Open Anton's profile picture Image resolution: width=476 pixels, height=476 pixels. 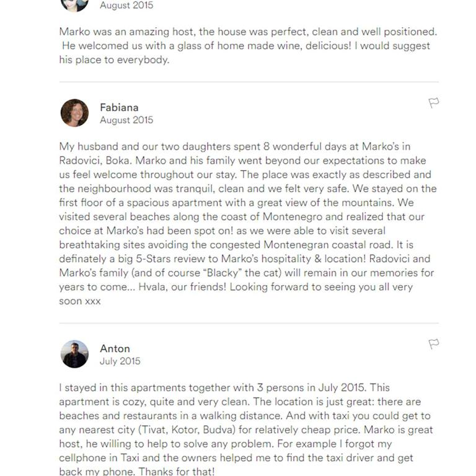74,354
